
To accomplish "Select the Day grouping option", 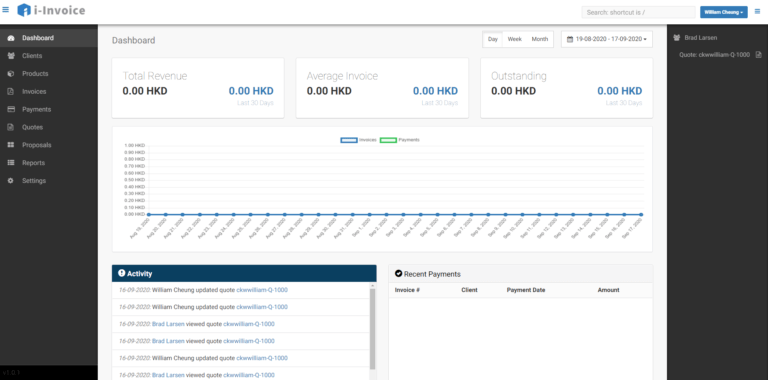I will [493, 39].
